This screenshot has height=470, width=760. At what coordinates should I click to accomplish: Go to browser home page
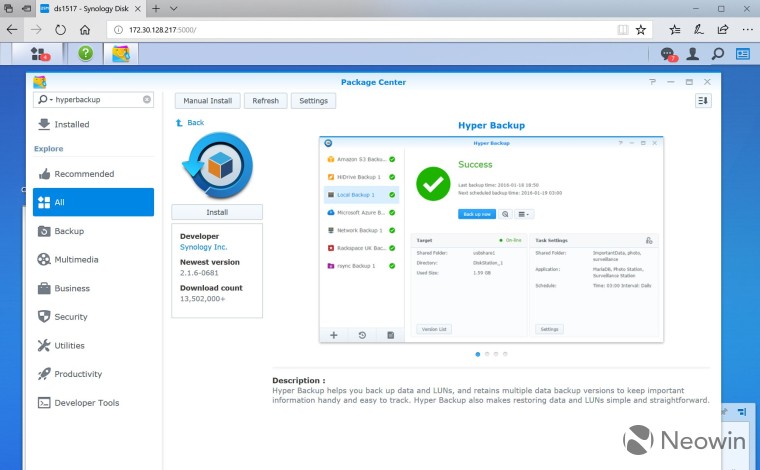(85, 30)
